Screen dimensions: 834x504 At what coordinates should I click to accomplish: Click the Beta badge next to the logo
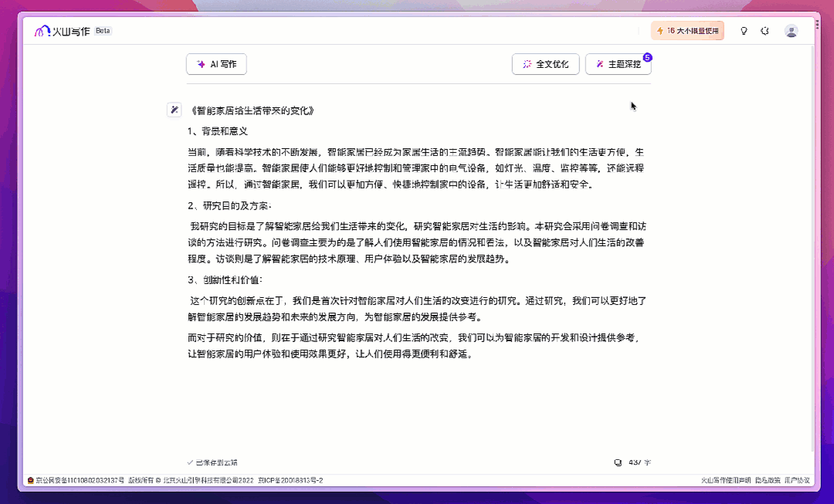101,31
